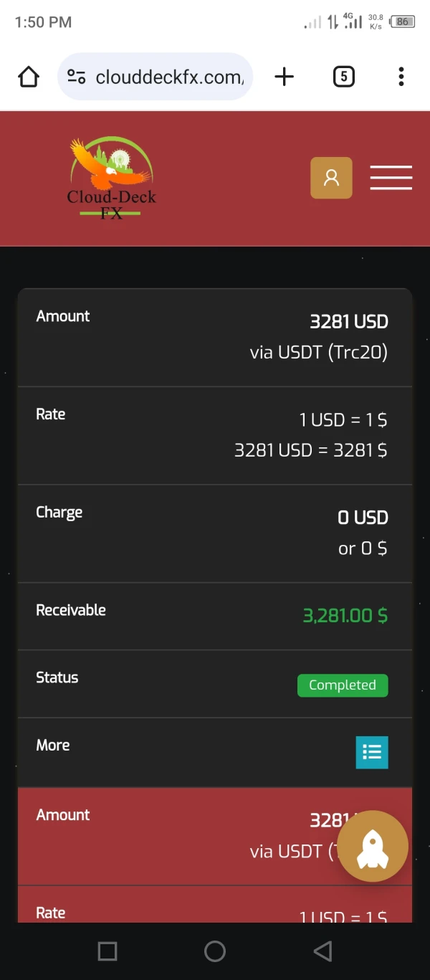Open Chrome three-dot overflow menu
430x980 pixels.
pyautogui.click(x=401, y=77)
